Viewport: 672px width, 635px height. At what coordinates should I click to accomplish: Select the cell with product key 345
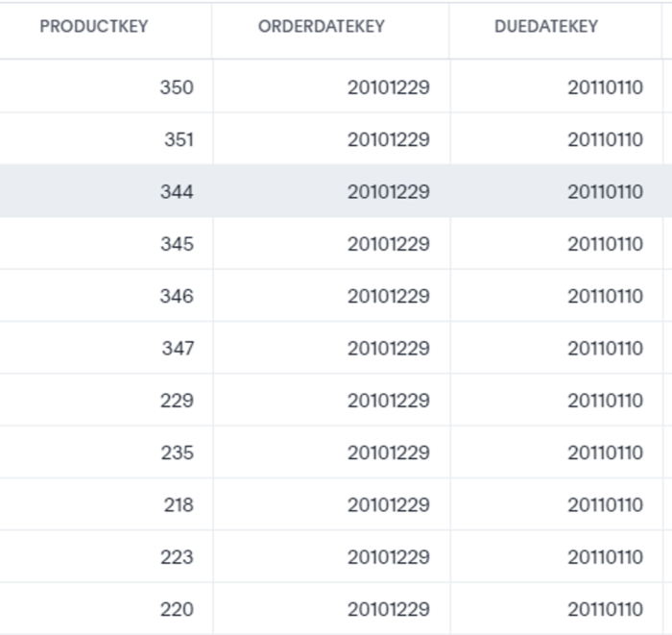pos(177,244)
